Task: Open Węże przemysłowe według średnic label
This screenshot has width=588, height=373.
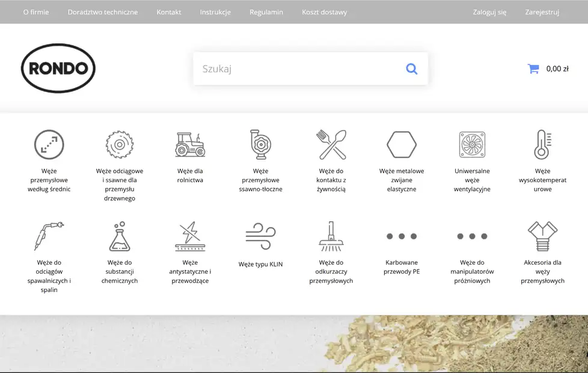Action: (49, 180)
